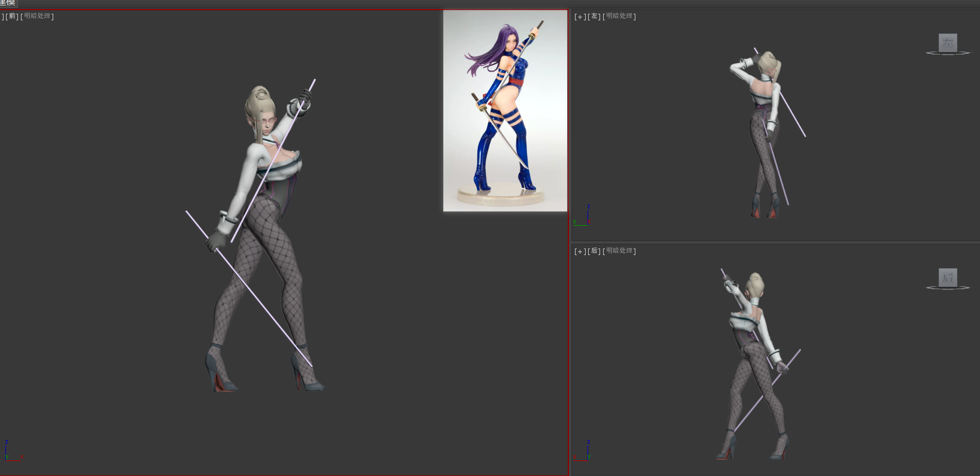Click the [+] menu in the 左 viewport
This screenshot has width=980, height=476.
pyautogui.click(x=579, y=17)
